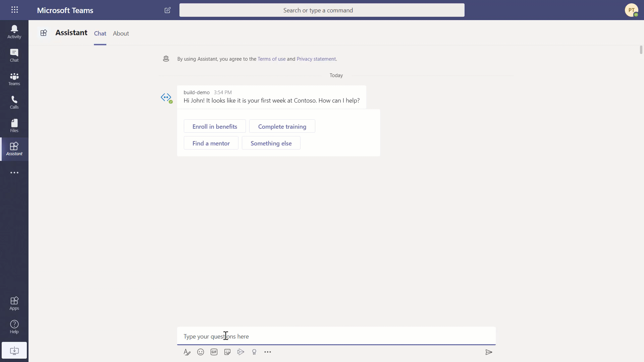644x362 pixels.
Task: Browse Apps from the sidebar
Action: pyautogui.click(x=14, y=303)
